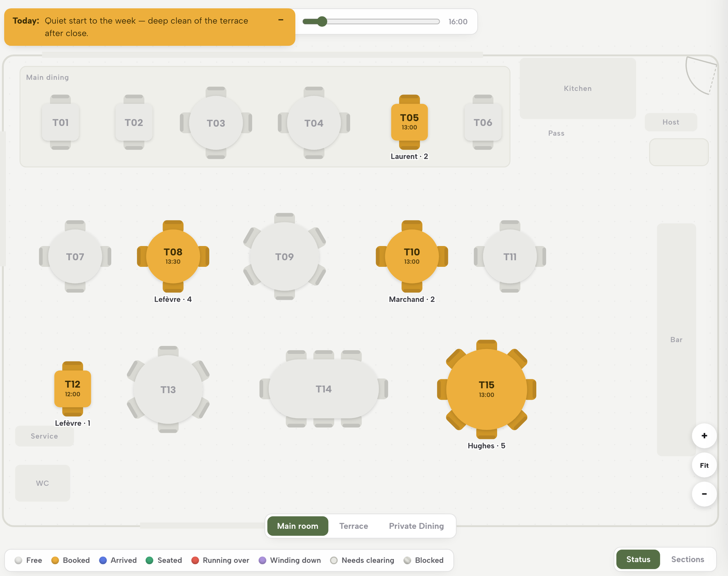Select free table T07
The image size is (728, 576).
coord(75,257)
